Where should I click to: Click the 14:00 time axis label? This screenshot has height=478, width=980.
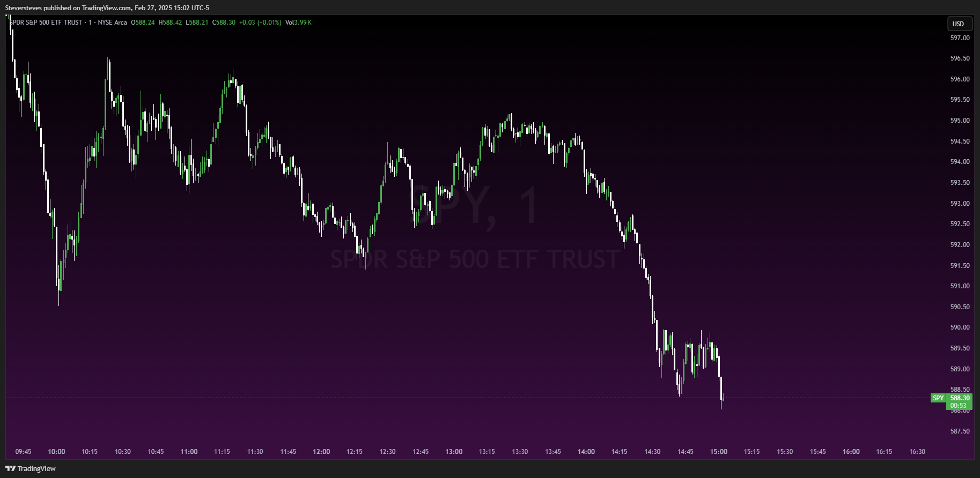coord(586,452)
